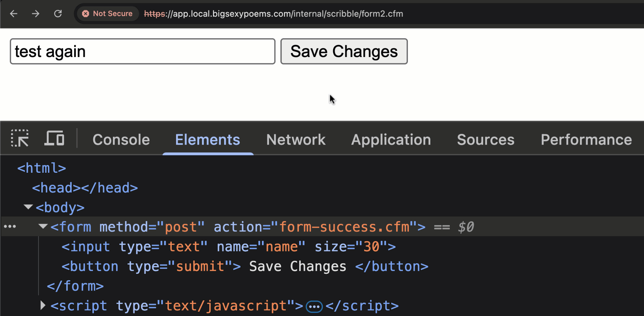Open the Sources panel
The image size is (644, 316).
coord(486,140)
